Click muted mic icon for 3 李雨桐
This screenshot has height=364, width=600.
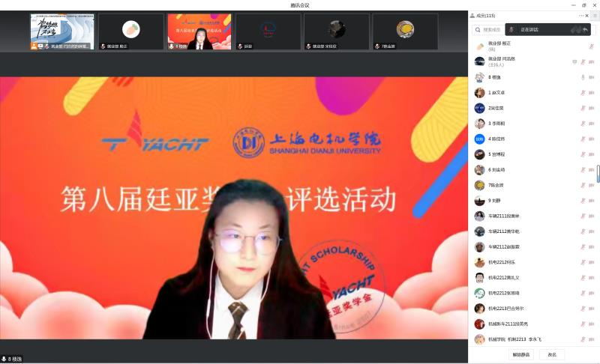[583, 124]
